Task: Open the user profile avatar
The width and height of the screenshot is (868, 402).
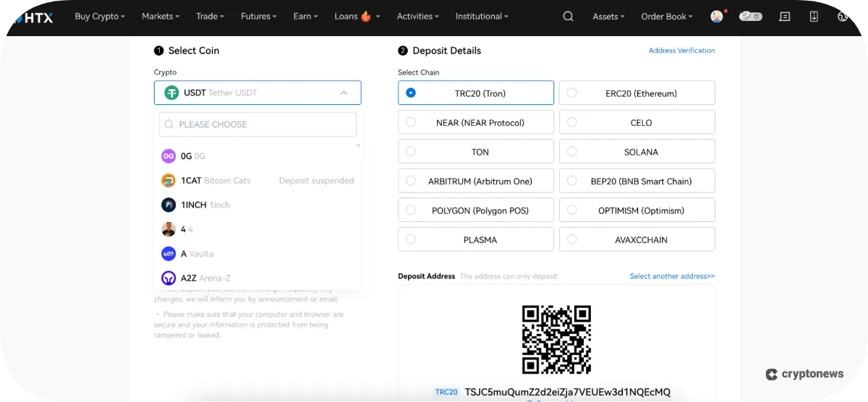Action: (717, 17)
